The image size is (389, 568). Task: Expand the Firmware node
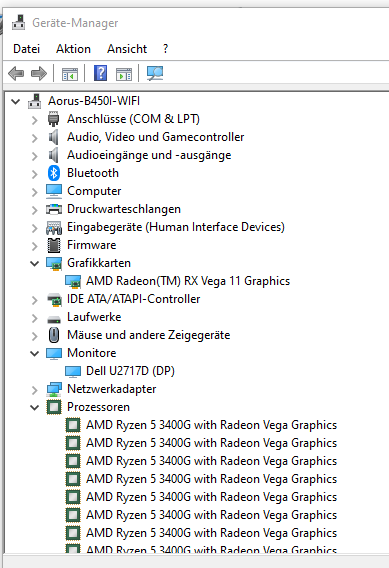coord(34,246)
